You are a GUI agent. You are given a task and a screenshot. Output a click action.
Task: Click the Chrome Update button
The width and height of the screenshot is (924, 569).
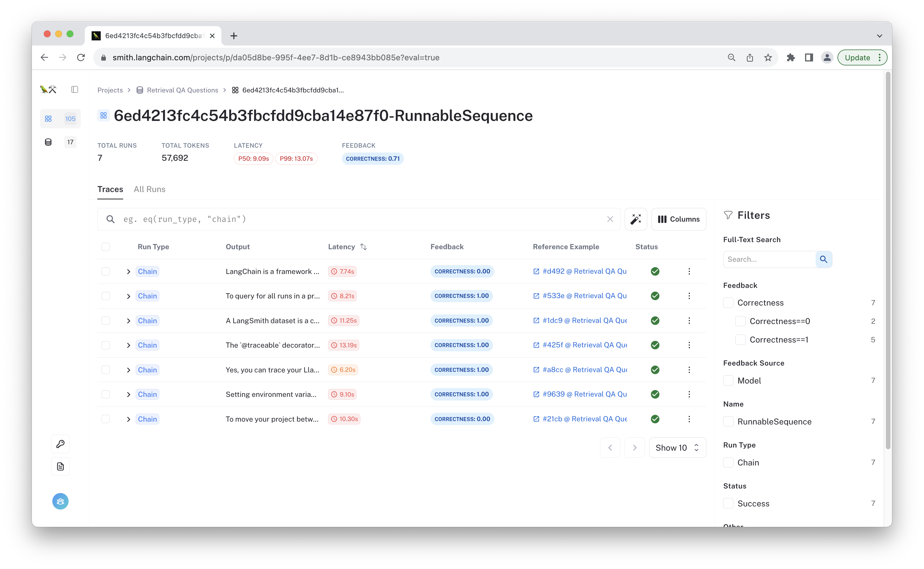857,57
